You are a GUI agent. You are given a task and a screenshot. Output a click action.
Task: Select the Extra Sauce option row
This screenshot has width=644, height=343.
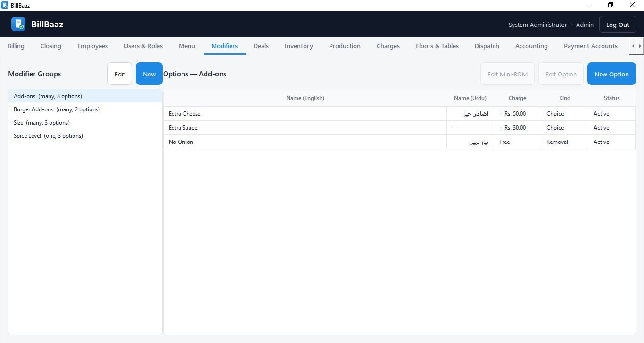(399, 127)
